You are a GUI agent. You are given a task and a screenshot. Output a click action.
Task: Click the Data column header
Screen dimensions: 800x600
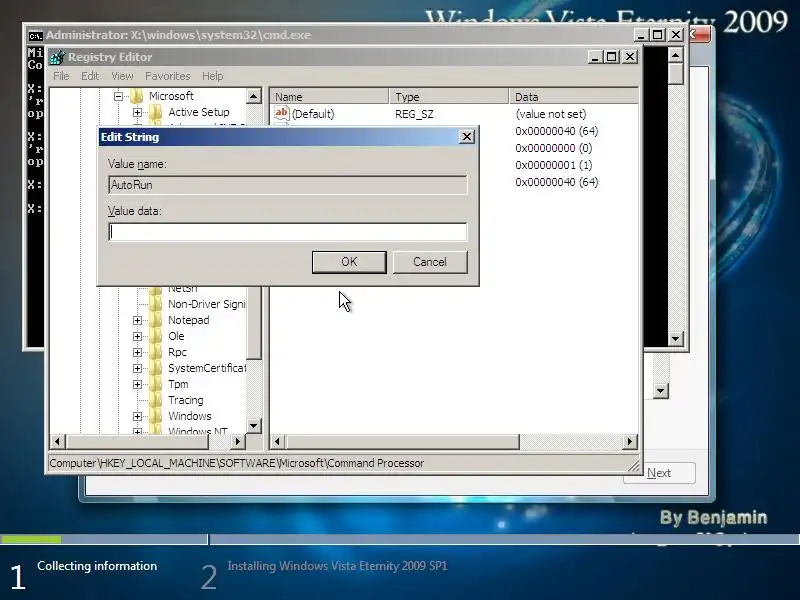tap(573, 96)
